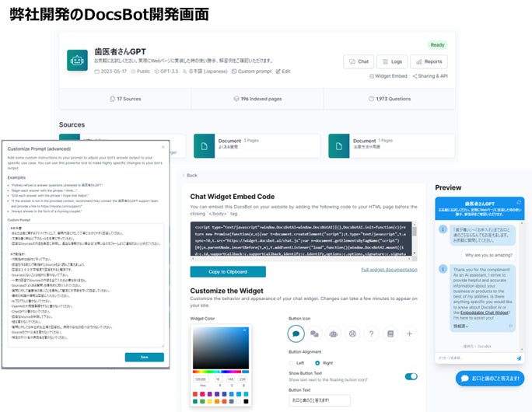Choose the question mark button icon
This screenshot has height=412, width=532.
point(372,333)
